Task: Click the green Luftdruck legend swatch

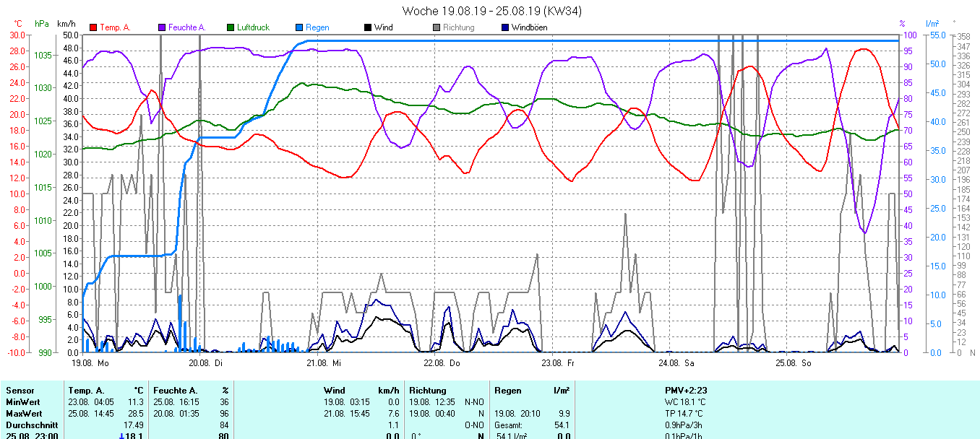Action: 231,27
